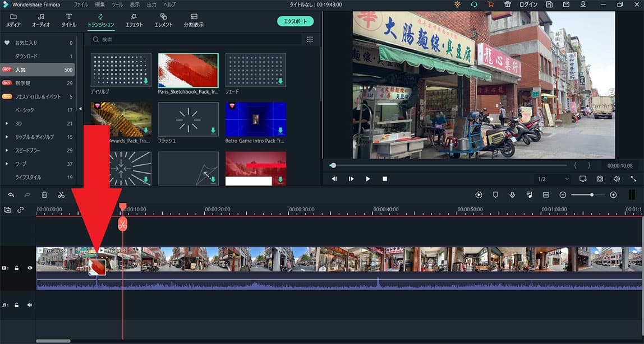The height and width of the screenshot is (344, 644).
Task: Open the shopping cart icon in title bar
Action: click(x=490, y=4)
